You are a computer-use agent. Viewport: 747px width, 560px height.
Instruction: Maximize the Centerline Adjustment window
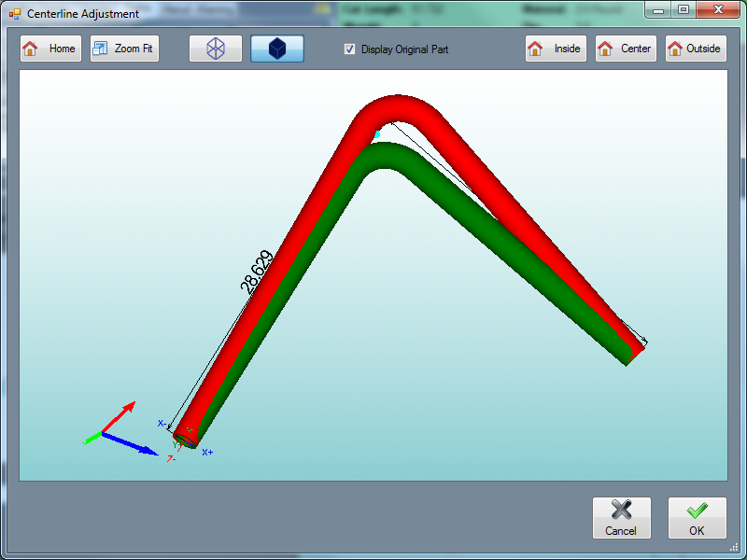684,11
